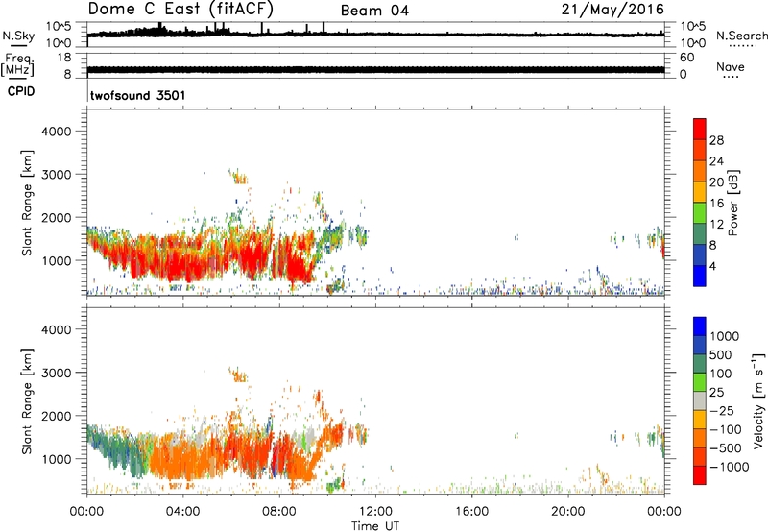Click the '28' power colorbar value
This screenshot has height=532, width=768.
pyautogui.click(x=716, y=140)
